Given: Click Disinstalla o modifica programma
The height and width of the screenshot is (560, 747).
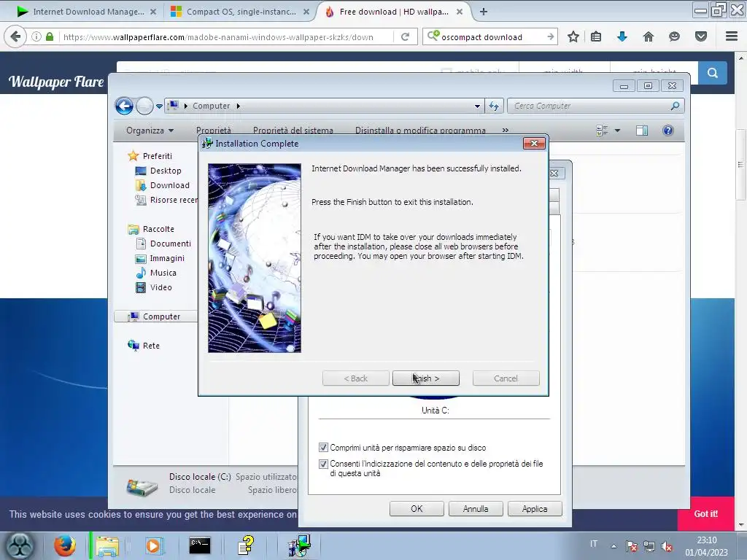Looking at the screenshot, I should [420, 131].
